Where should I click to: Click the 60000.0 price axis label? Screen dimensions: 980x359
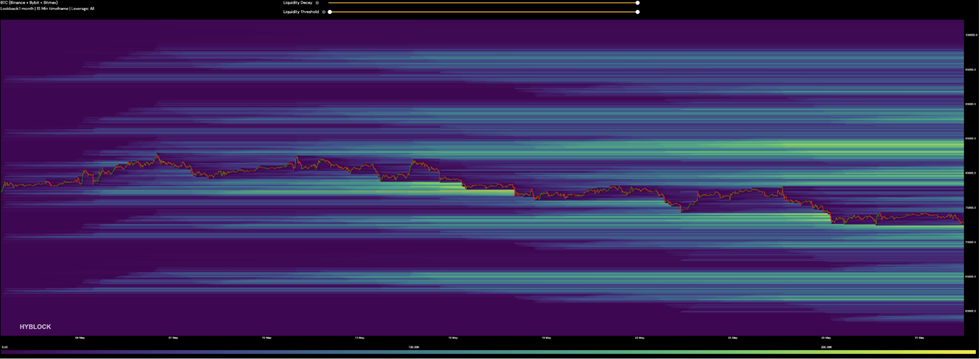(x=971, y=311)
